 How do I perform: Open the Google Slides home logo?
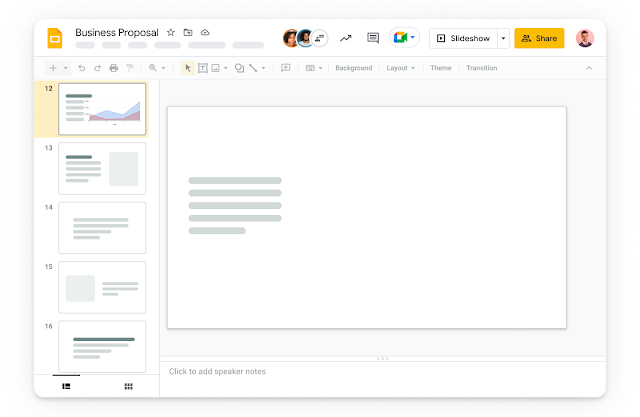tap(55, 38)
